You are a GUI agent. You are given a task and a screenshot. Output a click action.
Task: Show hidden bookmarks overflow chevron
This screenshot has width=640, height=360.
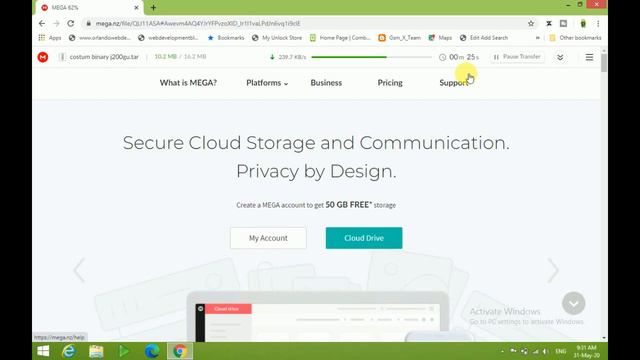[538, 38]
